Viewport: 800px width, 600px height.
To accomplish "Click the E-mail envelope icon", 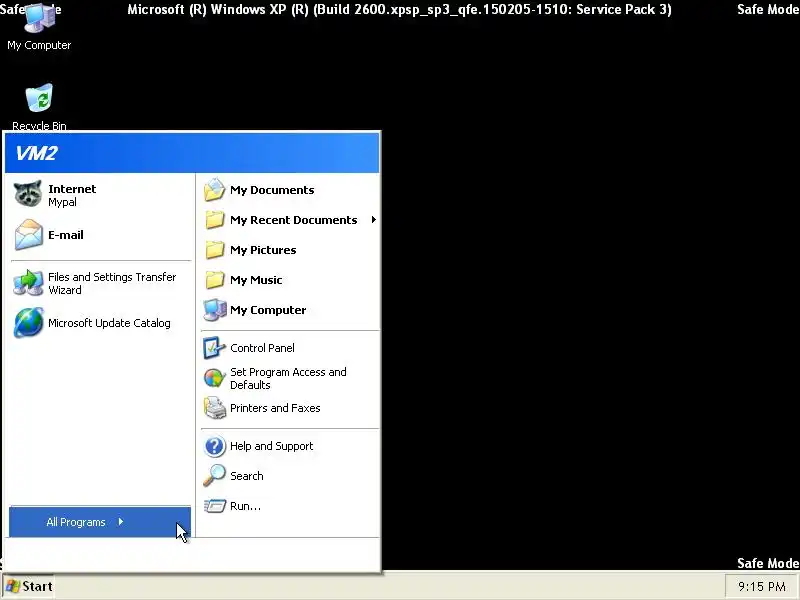I will tap(28, 235).
